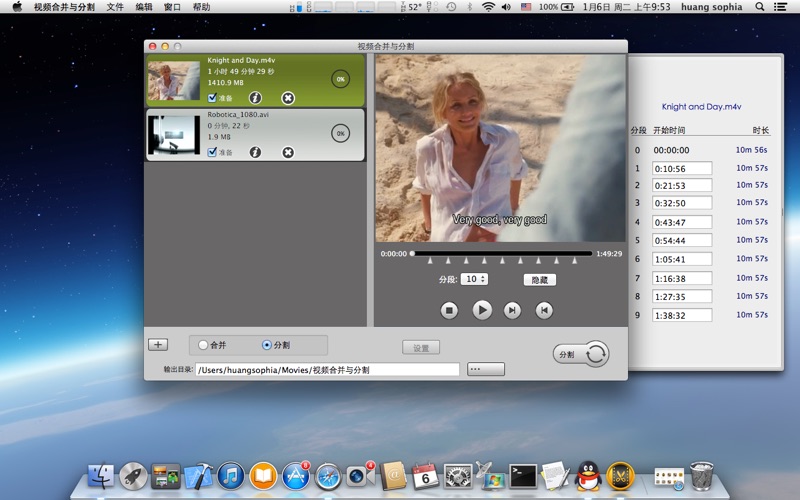Image resolution: width=800 pixels, height=500 pixels.
Task: Open the 视频合并与分割 app menu
Action: pos(64,7)
